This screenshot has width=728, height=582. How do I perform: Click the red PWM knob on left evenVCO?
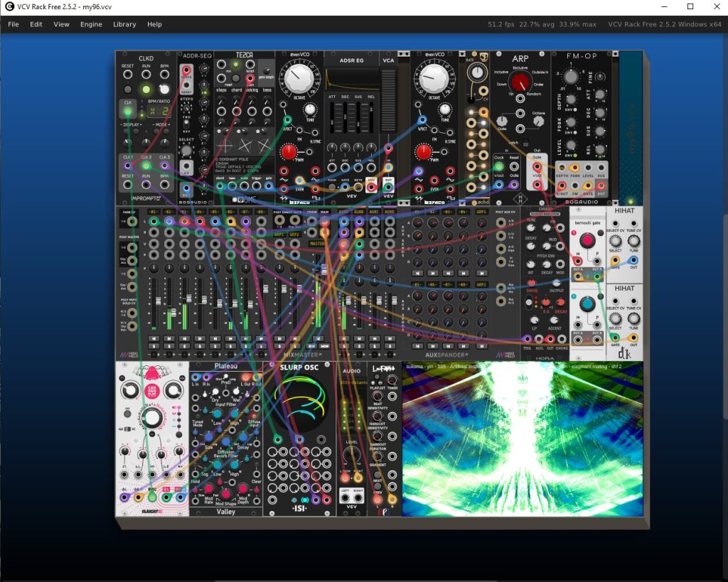(x=289, y=152)
